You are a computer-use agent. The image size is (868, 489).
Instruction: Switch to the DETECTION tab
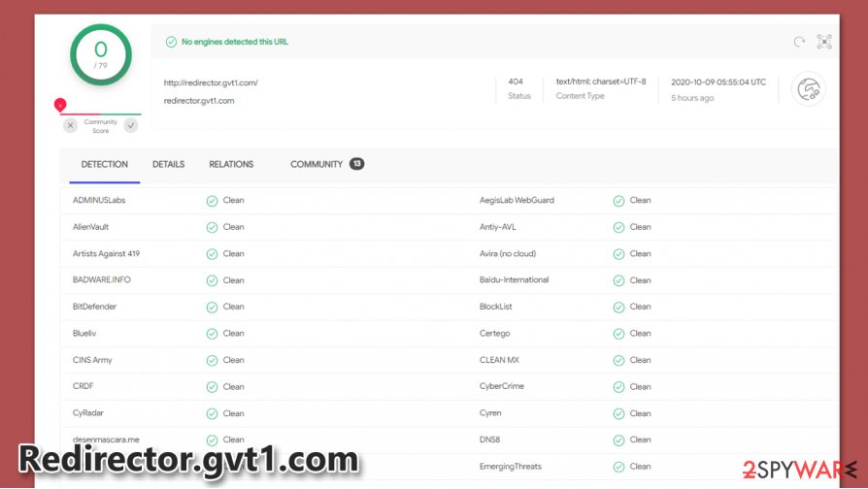tap(105, 164)
